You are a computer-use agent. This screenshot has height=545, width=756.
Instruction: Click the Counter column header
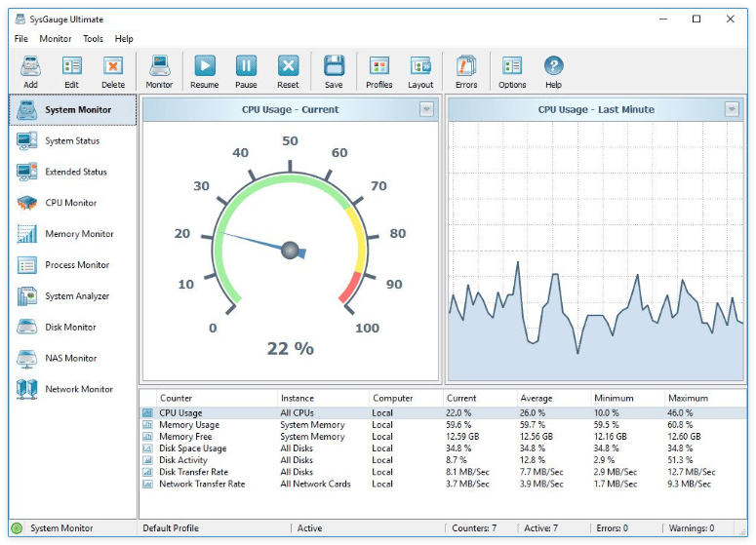(x=217, y=398)
